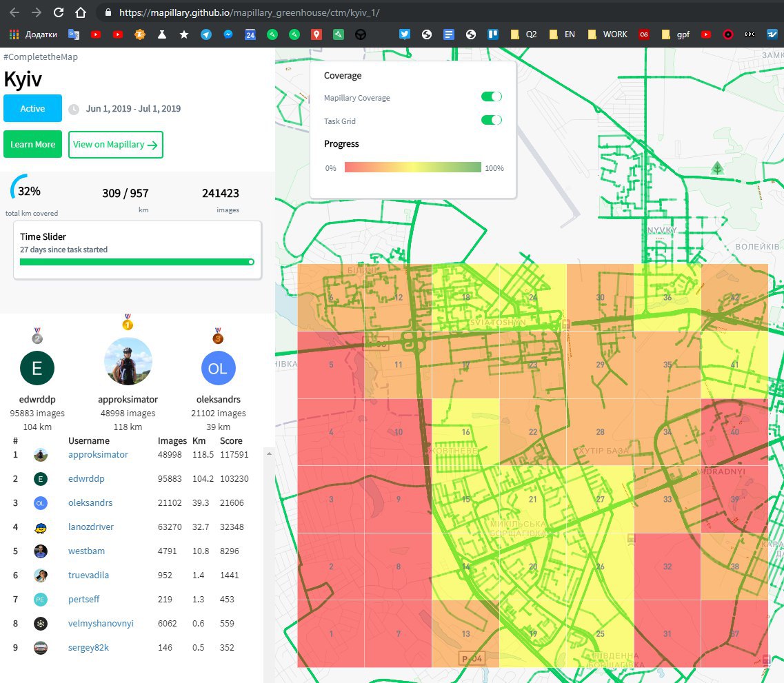Open the Telegram bookmark icon
This screenshot has width=784, height=683.
coord(206,34)
